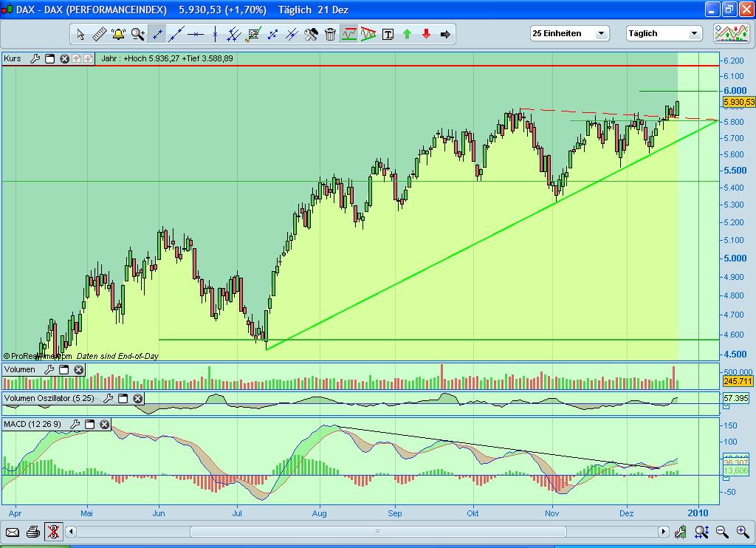This screenshot has width=756, height=548.
Task: Click the MACD (12 26 9) label
Action: (32, 424)
